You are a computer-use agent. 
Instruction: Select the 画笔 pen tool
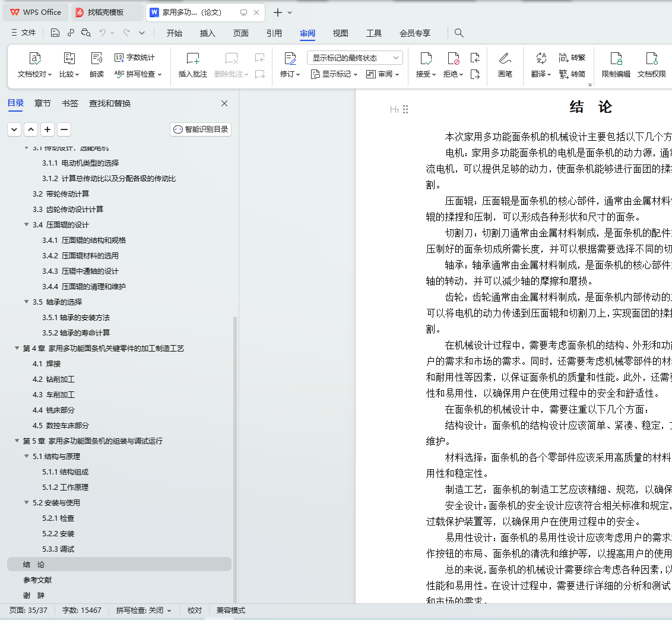505,65
